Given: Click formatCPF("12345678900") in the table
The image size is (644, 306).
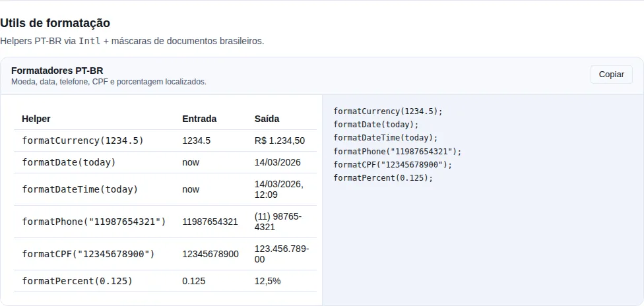Looking at the screenshot, I should (x=88, y=255).
